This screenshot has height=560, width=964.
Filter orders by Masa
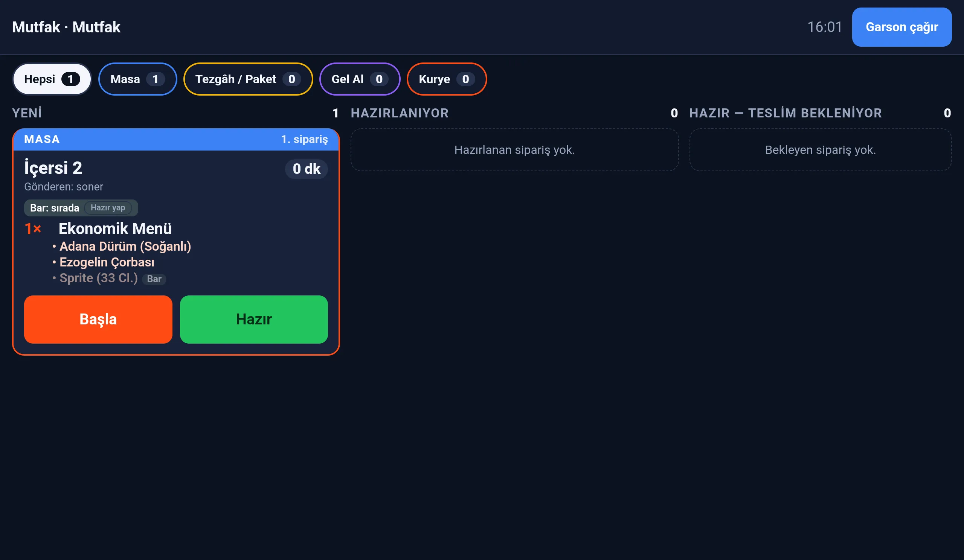(138, 79)
